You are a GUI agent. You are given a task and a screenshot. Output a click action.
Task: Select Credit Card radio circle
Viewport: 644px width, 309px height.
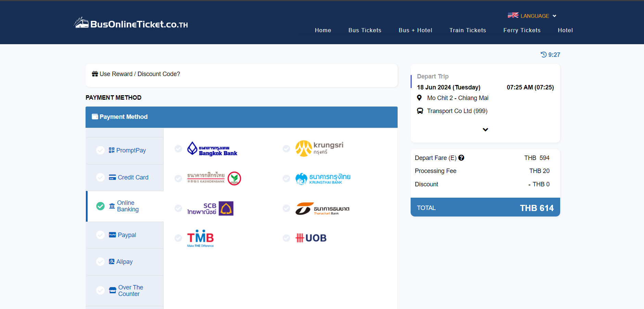100,177
